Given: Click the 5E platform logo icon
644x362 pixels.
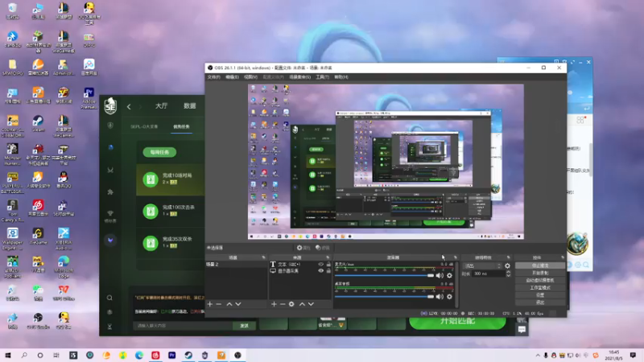Looking at the screenshot, I should click(x=111, y=105).
